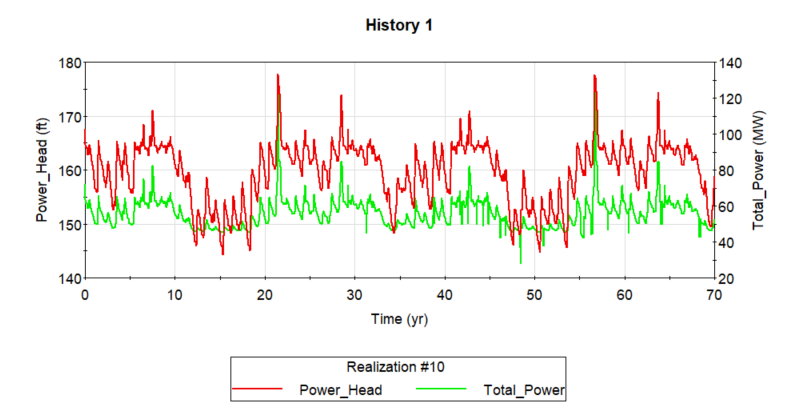This screenshot has height=409, width=789.
Task: Click the Realization #10 legend header
Action: pos(396,367)
